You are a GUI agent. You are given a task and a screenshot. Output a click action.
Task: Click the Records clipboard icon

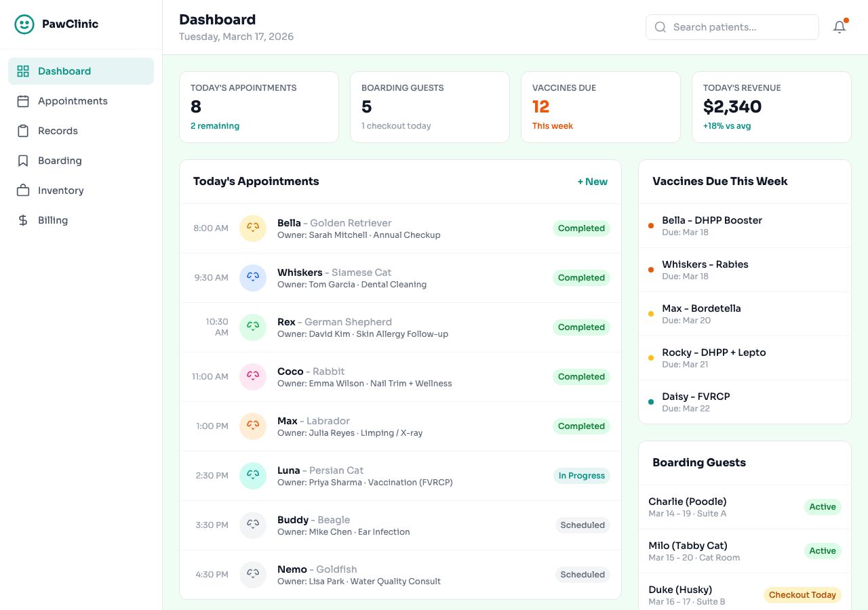click(23, 131)
